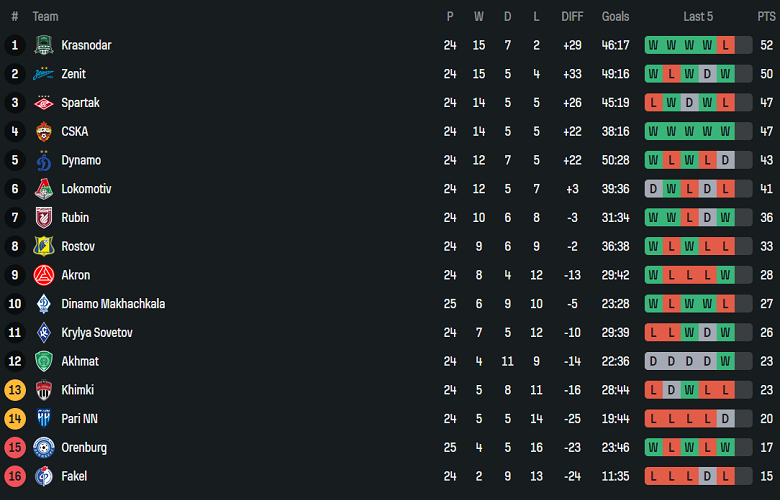The width and height of the screenshot is (780, 500).
Task: Click the Akron club logo
Action: pyautogui.click(x=43, y=275)
